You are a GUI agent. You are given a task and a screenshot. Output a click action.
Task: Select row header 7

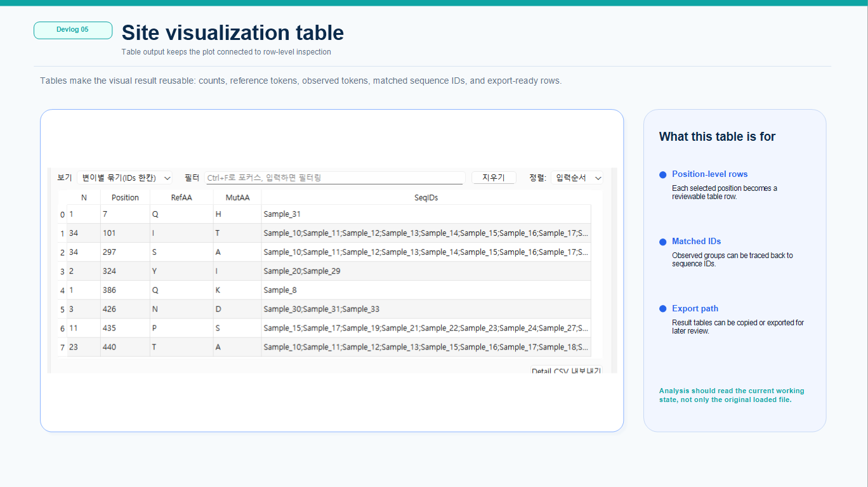[x=62, y=347]
